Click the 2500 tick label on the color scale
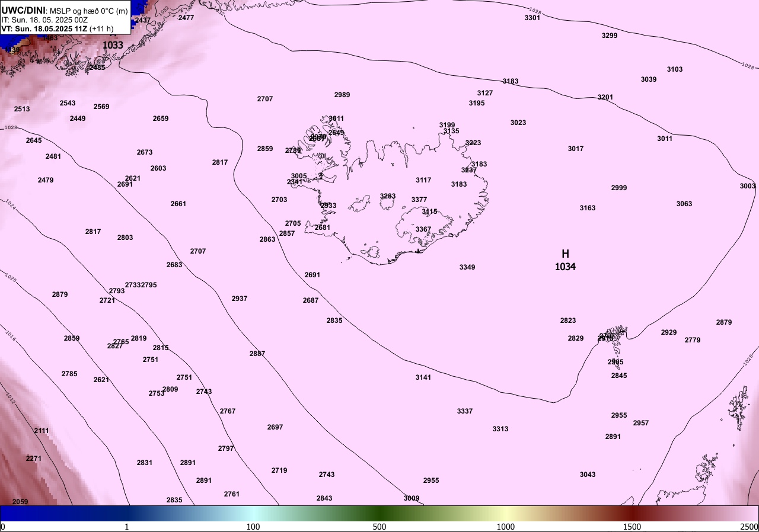759x532 pixels. pyautogui.click(x=749, y=527)
